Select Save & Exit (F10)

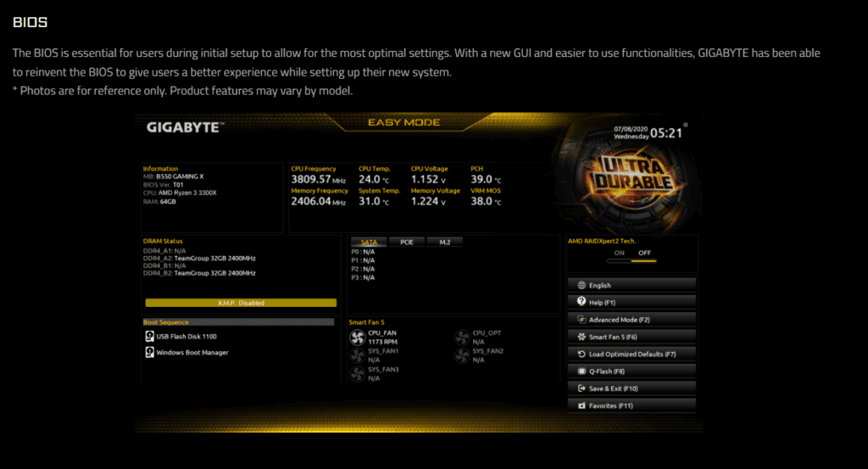coord(632,388)
